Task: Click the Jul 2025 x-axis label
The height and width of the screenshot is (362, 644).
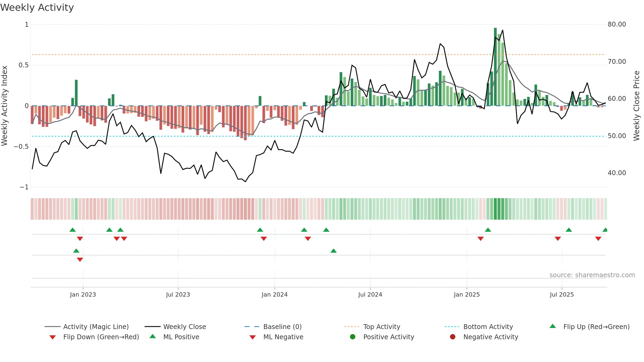Action: (562, 294)
